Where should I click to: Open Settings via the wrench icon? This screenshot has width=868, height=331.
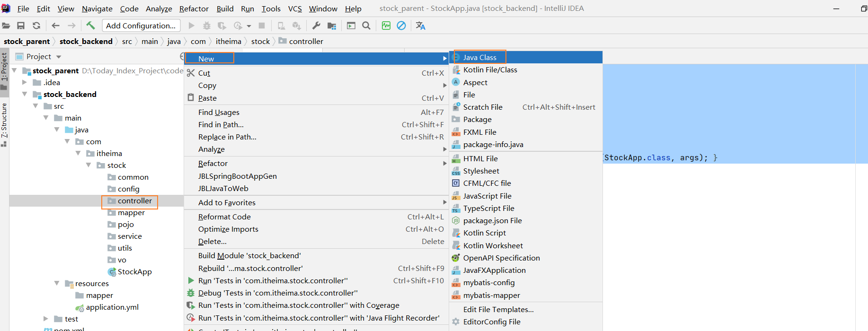tap(317, 26)
